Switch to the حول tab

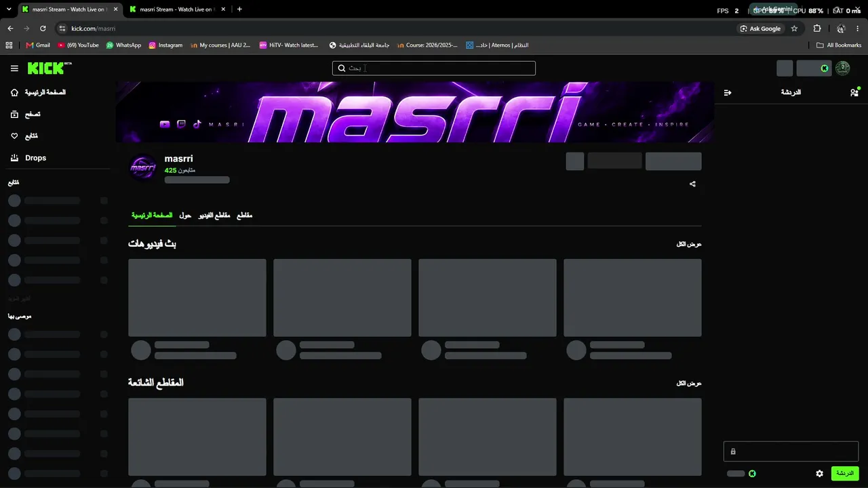pos(185,216)
